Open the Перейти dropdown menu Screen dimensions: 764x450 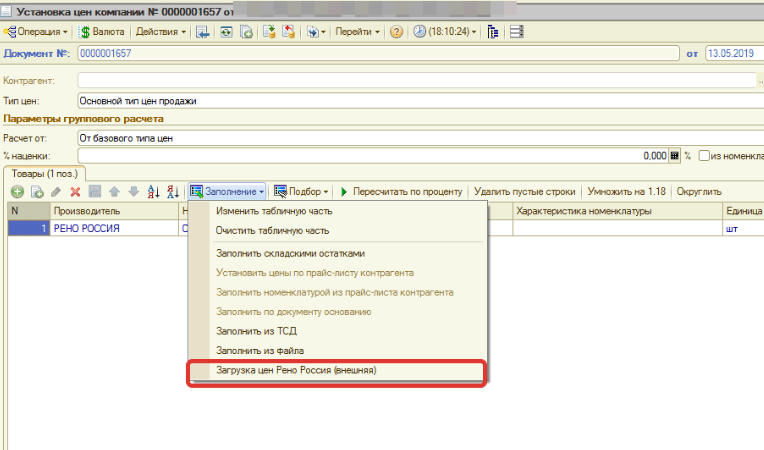pos(357,32)
